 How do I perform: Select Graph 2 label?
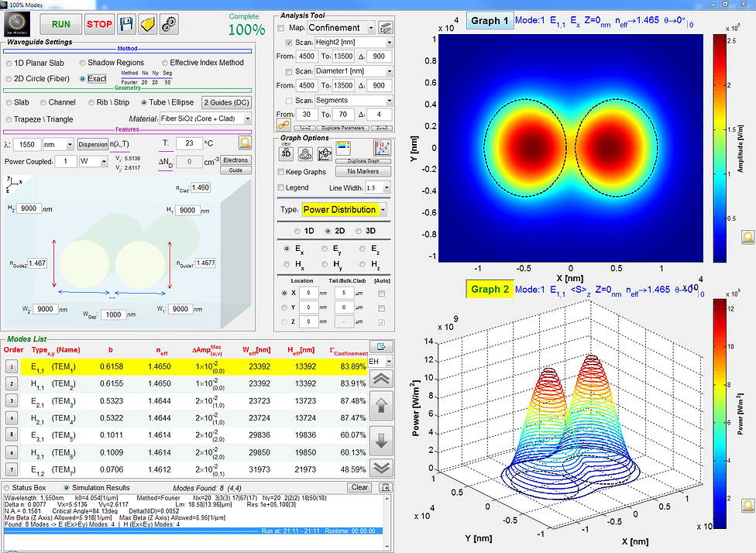[490, 289]
